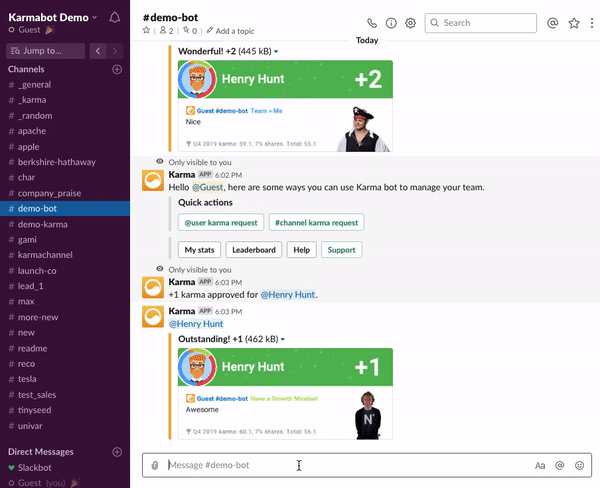Screen dimensions: 600x488
Task: Open the Leaderboard button
Action: tap(254, 250)
